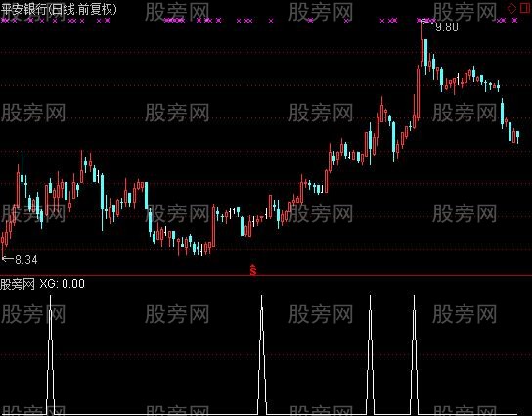Click the 平安银行(日线.前复权) chart title
Image resolution: width=532 pixels, height=416 pixels.
click(x=59, y=9)
